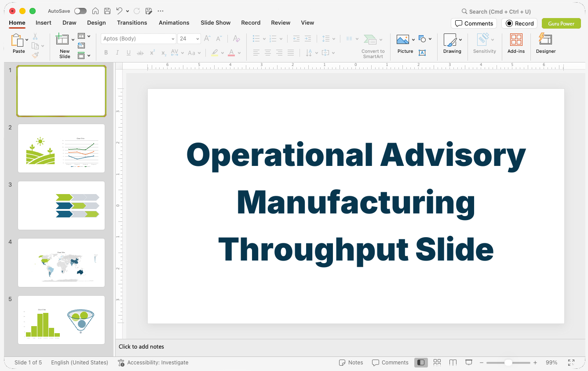Image resolution: width=588 pixels, height=371 pixels.
Task: Click the Comments button at top right
Action: (474, 23)
